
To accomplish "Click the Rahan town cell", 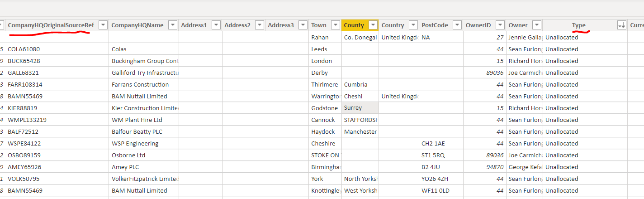I will [325, 37].
